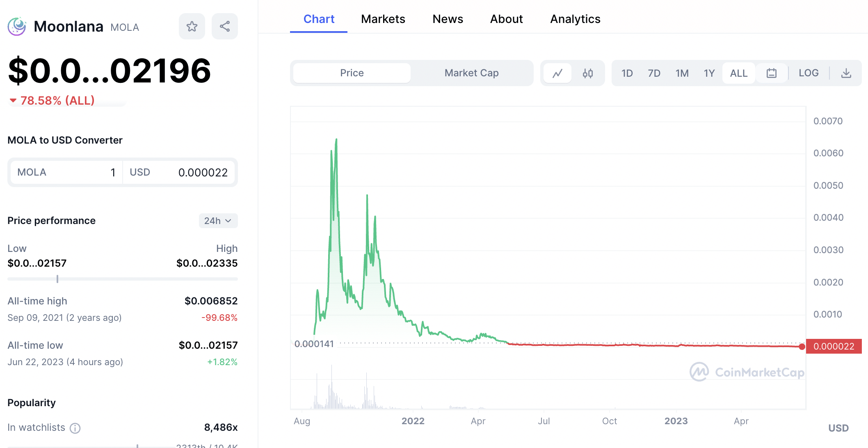Click the 8,486x watchlists count
Screen dimensions: 868x448
click(221, 427)
